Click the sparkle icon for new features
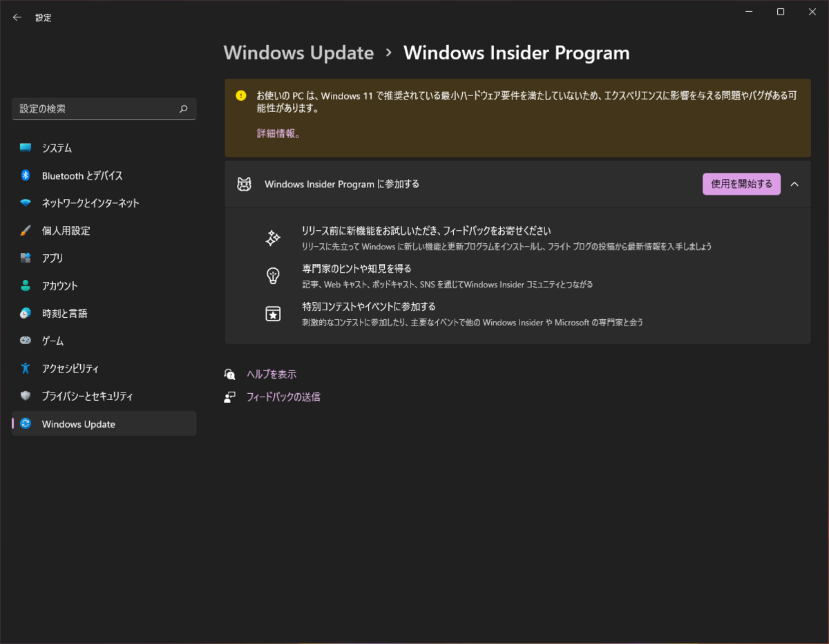 [273, 238]
